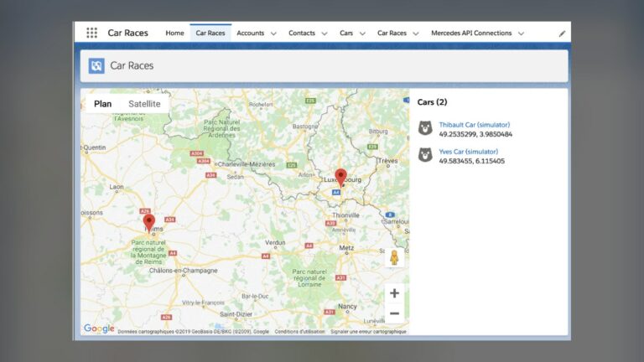Open the Home tab
The width and height of the screenshot is (644, 362).
coord(174,33)
